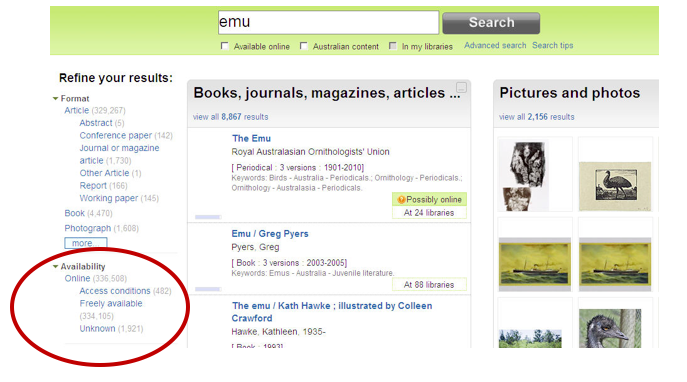Open the emu engraving print thumbnail
This screenshot has height=382, width=687.
(615, 186)
